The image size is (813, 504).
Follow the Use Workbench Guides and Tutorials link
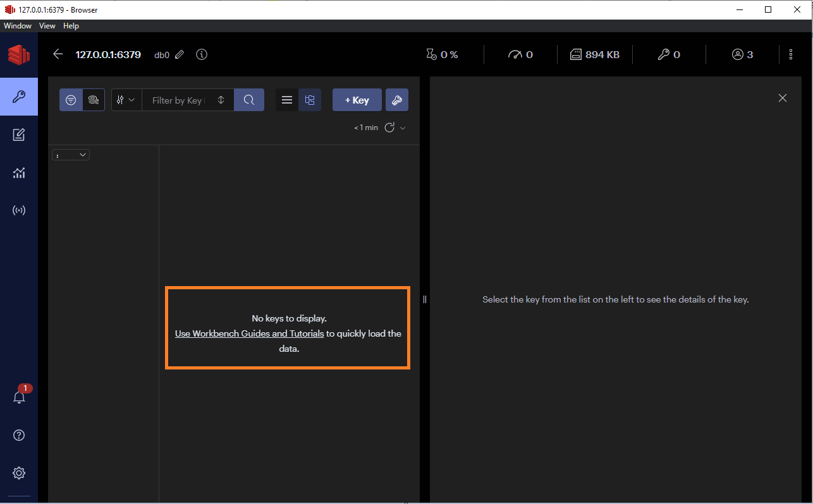click(249, 333)
